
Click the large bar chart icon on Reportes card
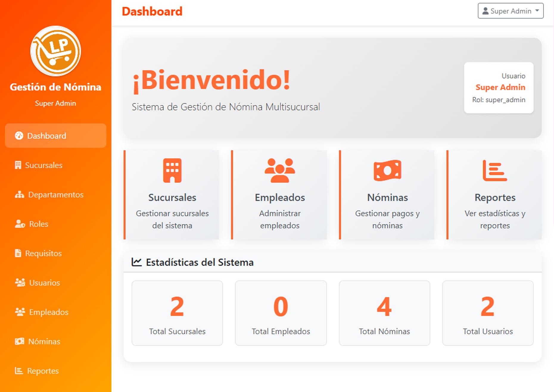(x=495, y=171)
